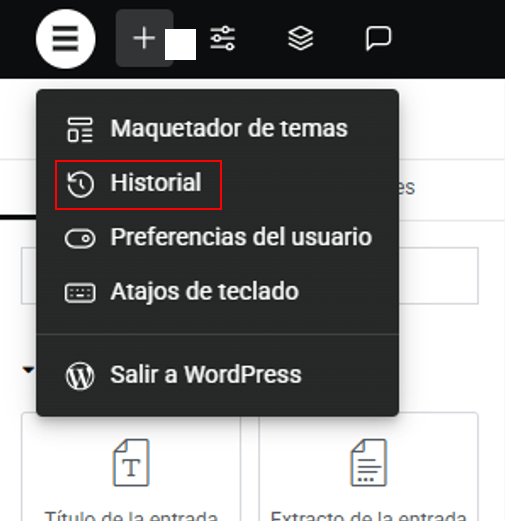Screen dimensions: 505x521
Task: Open site settings sliders icon
Action: (x=223, y=38)
